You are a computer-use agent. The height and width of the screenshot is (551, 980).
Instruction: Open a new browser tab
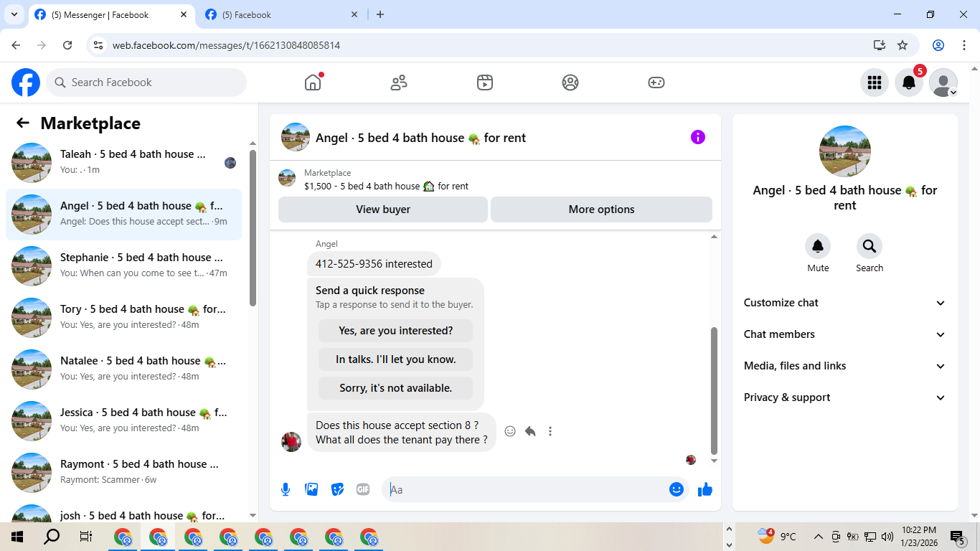point(380,14)
